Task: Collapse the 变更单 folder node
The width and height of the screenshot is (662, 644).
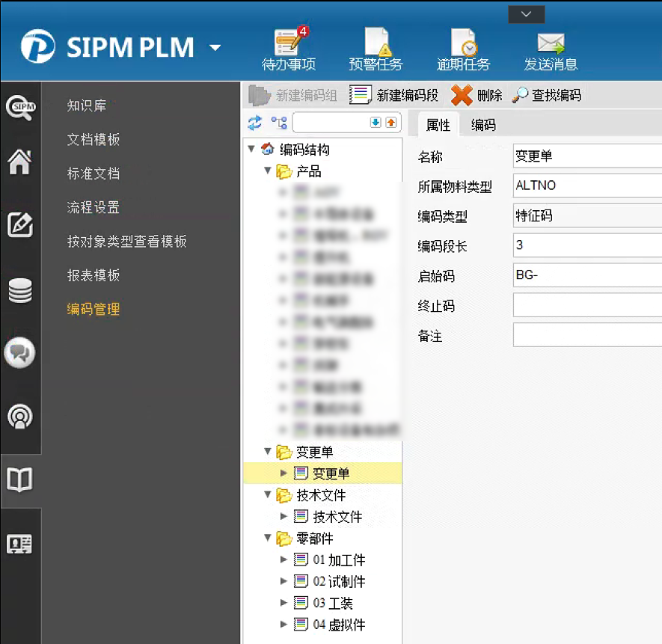Action: (268, 451)
